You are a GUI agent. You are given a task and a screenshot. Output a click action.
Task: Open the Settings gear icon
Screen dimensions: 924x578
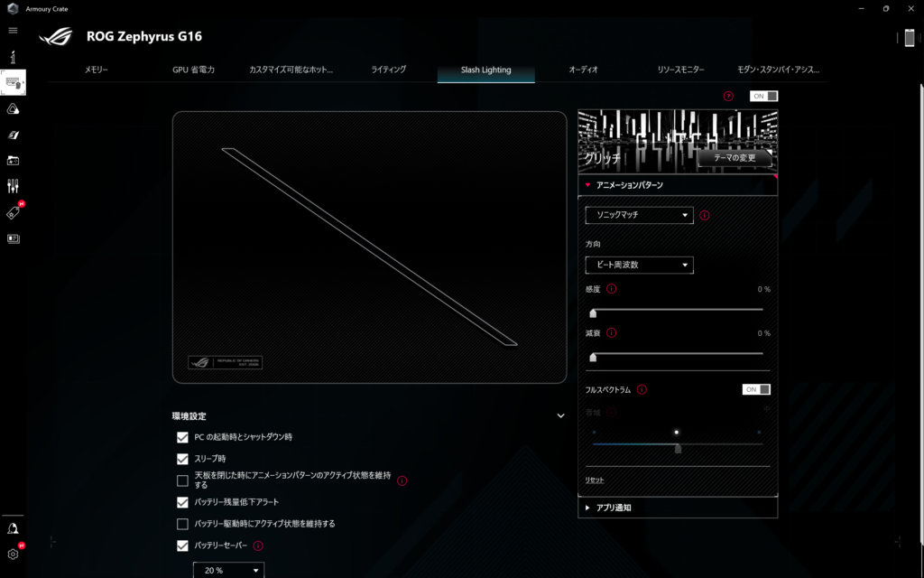coord(13,555)
